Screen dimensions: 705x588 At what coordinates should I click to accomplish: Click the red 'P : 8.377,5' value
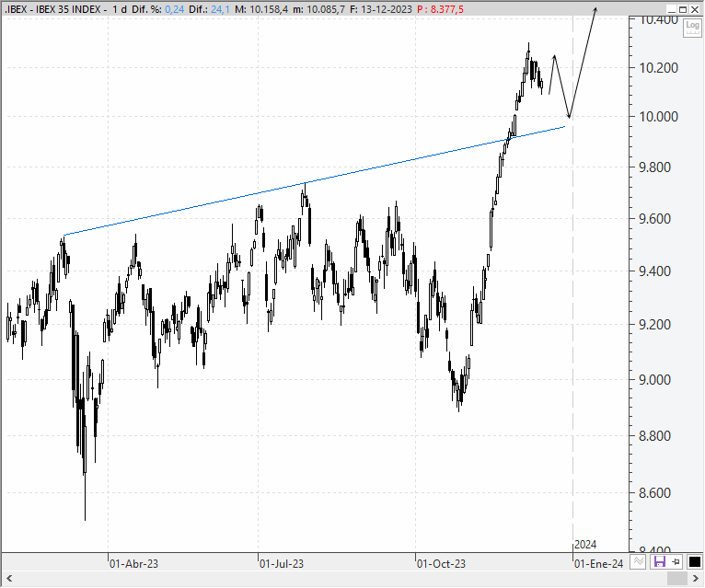click(x=440, y=9)
